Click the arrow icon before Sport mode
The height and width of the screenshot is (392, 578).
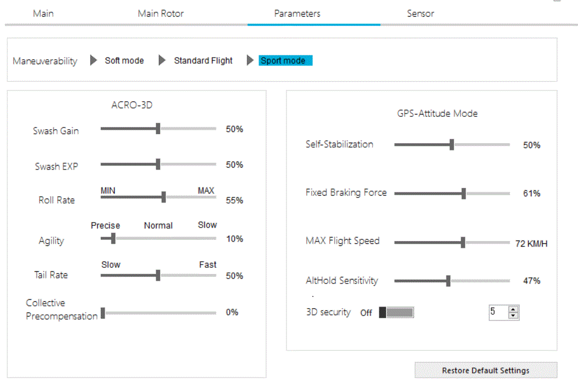[x=250, y=60]
